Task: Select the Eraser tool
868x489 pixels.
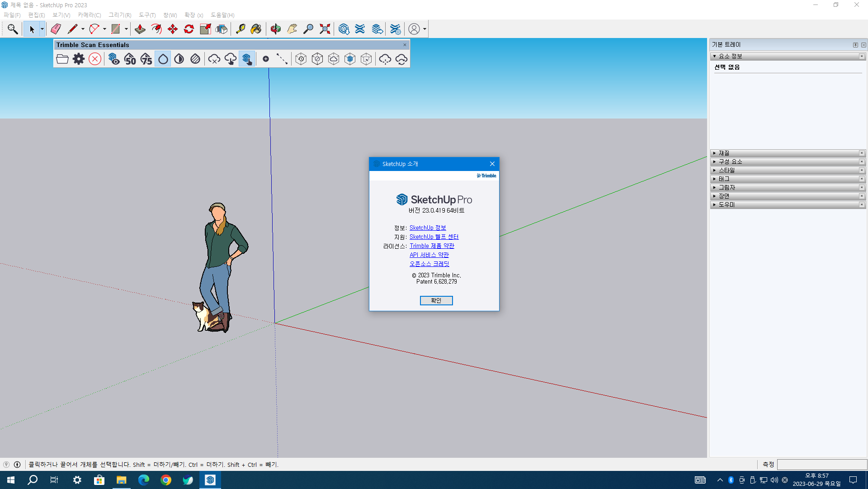Action: click(56, 29)
